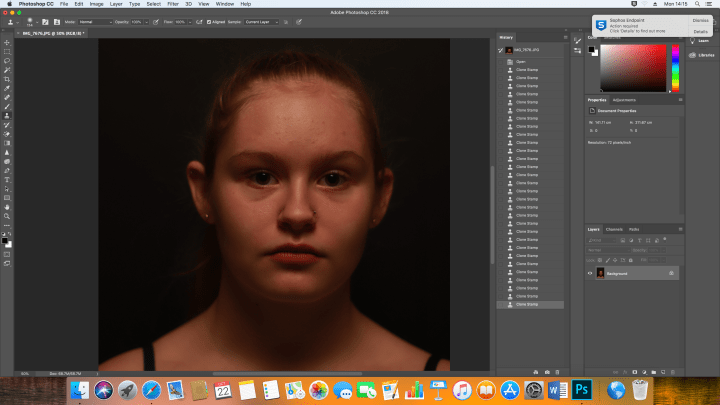This screenshot has height=405, width=720.
Task: Open the Image menu
Action: coord(96,4)
